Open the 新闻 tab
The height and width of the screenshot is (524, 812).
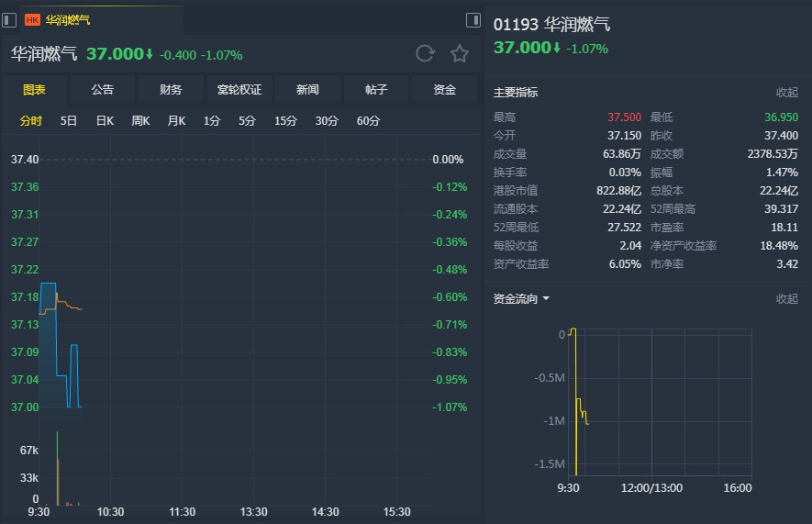click(x=307, y=90)
